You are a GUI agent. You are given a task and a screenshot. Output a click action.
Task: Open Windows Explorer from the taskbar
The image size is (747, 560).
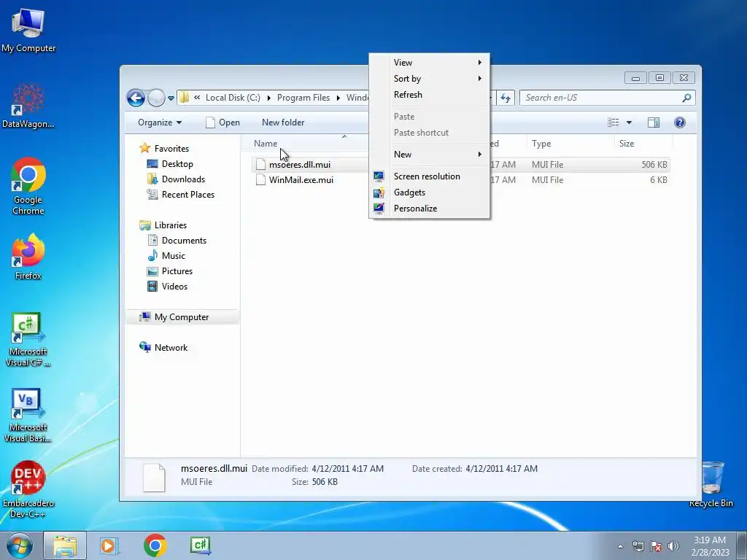click(x=65, y=545)
